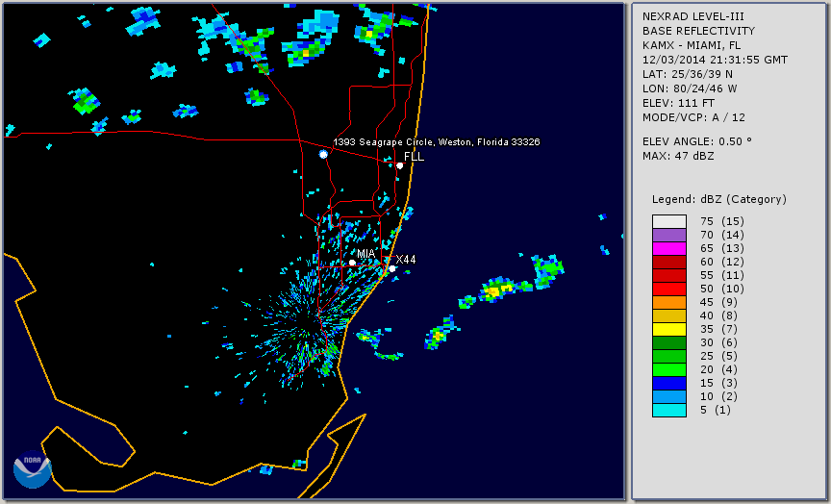
Task: Select the 75 dBZ white legend swatch
Action: (x=669, y=221)
